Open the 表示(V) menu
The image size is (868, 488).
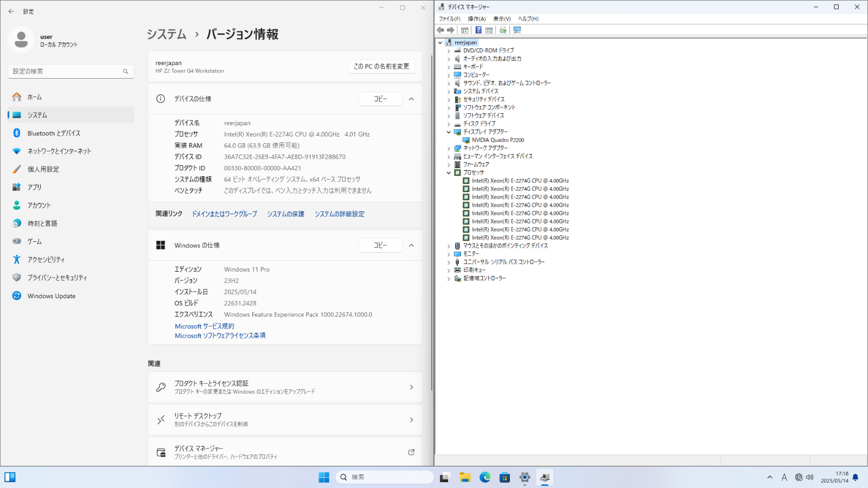pyautogui.click(x=501, y=19)
